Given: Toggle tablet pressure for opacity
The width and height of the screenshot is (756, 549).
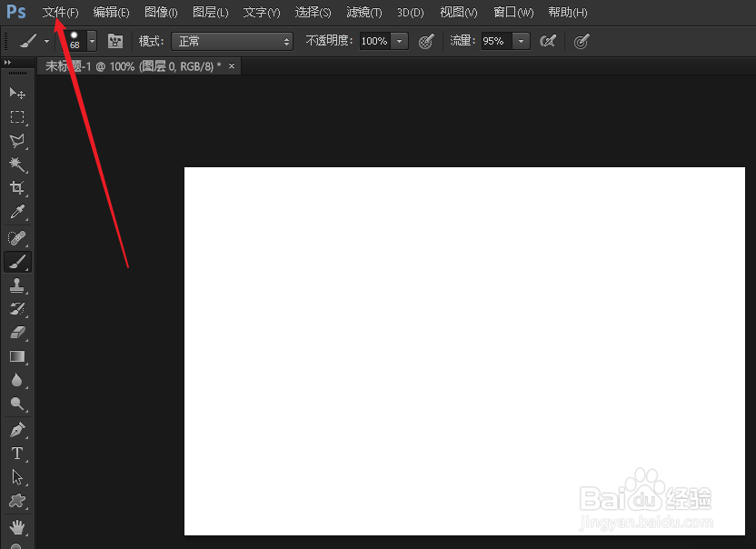Looking at the screenshot, I should click(x=426, y=41).
